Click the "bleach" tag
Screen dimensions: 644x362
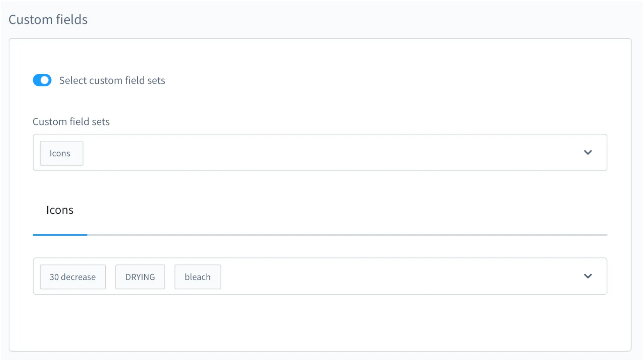tap(198, 277)
